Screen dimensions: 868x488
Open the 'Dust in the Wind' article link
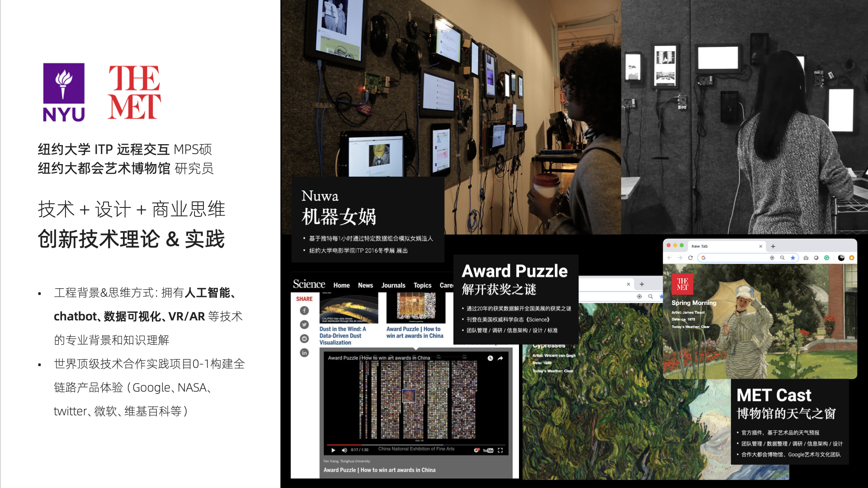click(x=342, y=335)
